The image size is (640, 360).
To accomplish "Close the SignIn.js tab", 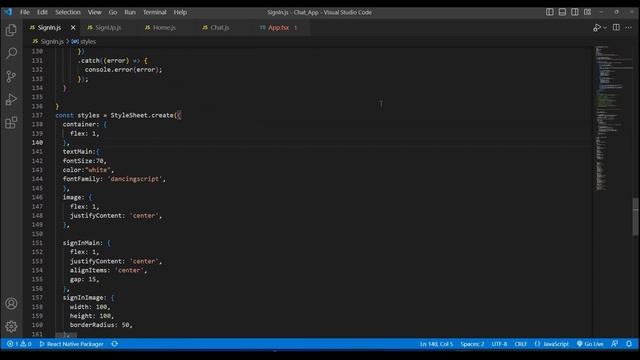I will (x=73, y=28).
